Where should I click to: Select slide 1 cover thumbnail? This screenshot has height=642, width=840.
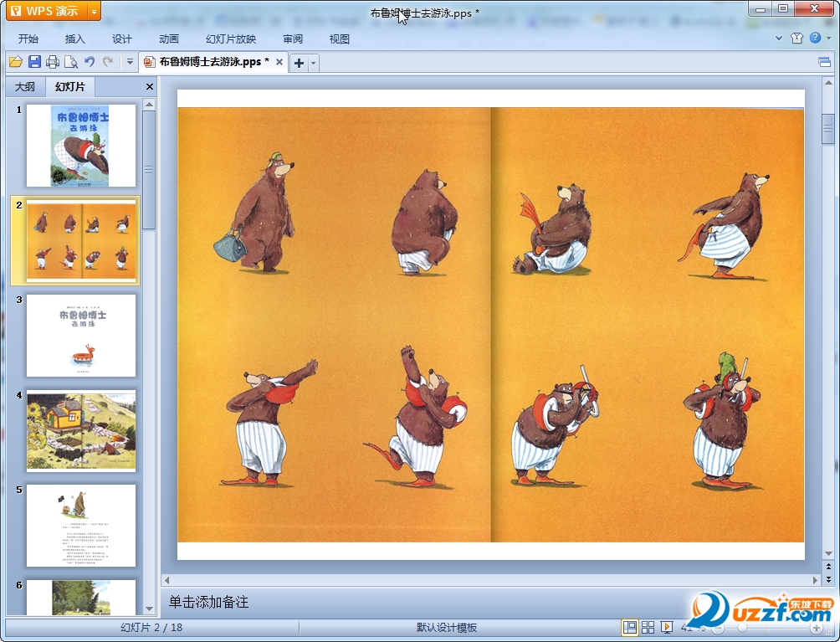[81, 146]
